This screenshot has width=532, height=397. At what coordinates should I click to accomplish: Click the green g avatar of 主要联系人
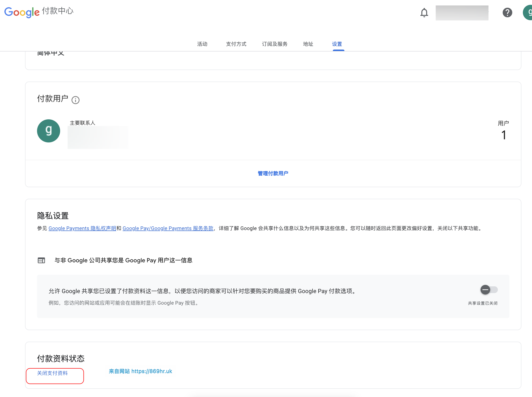pyautogui.click(x=49, y=131)
